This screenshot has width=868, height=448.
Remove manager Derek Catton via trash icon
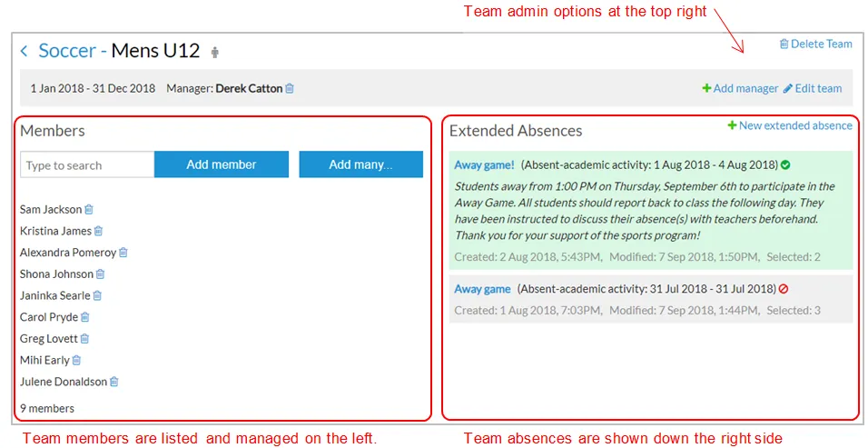pyautogui.click(x=290, y=88)
